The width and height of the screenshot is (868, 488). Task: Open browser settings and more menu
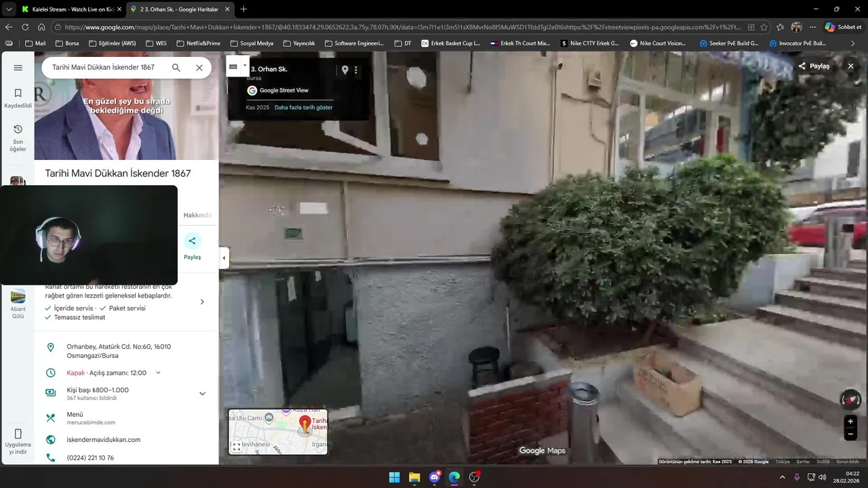[x=812, y=27]
